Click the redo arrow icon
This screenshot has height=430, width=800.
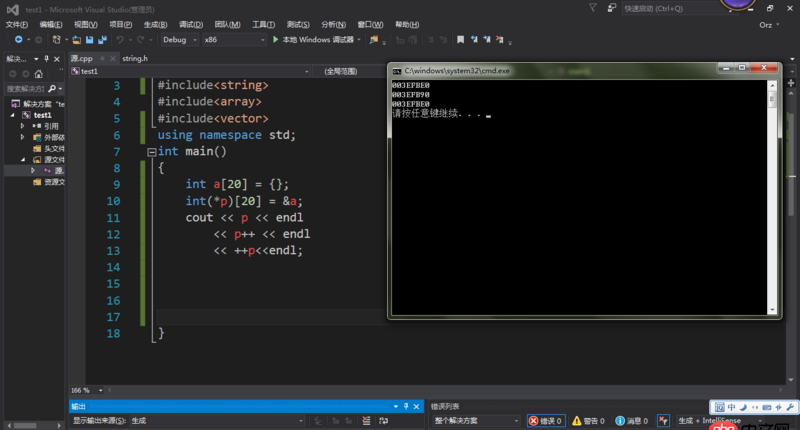(140, 39)
